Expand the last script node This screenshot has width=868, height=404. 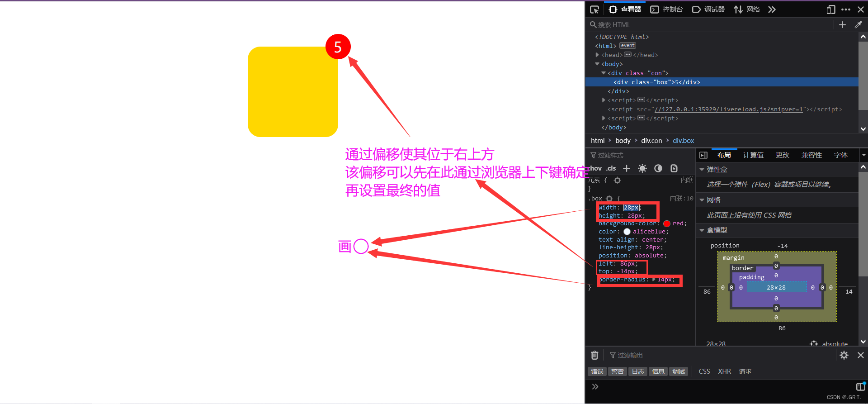604,118
